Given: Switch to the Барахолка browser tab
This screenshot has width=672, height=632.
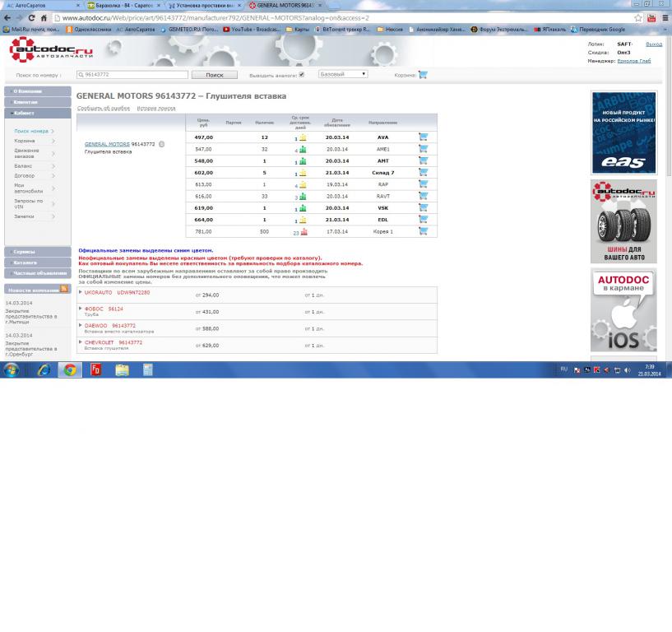Looking at the screenshot, I should pos(123,6).
